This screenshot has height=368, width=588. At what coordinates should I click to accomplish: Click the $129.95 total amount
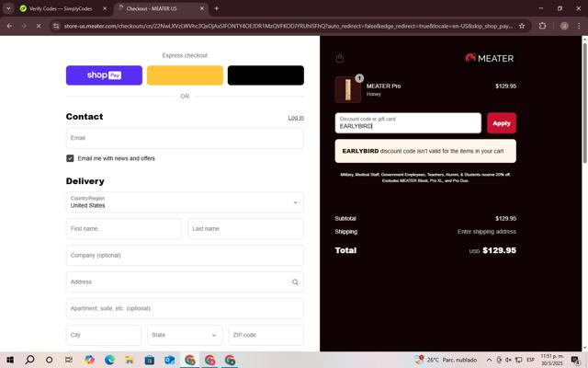(499, 250)
